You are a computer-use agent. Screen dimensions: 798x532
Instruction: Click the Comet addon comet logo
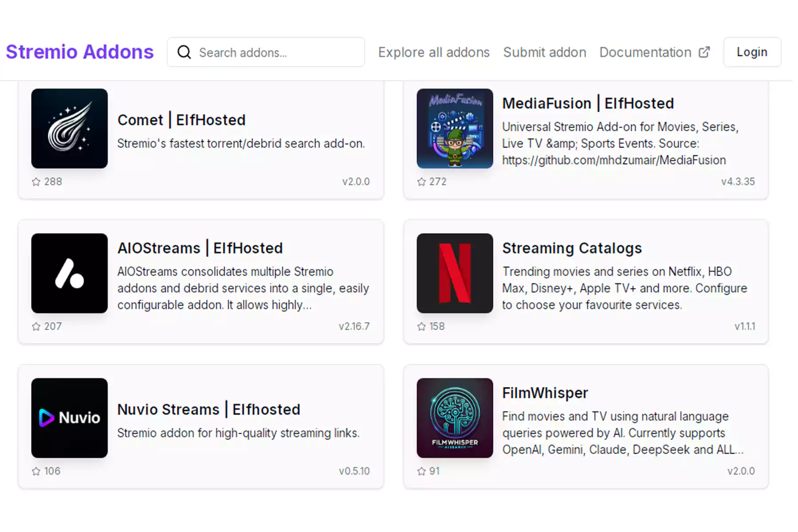tap(69, 129)
